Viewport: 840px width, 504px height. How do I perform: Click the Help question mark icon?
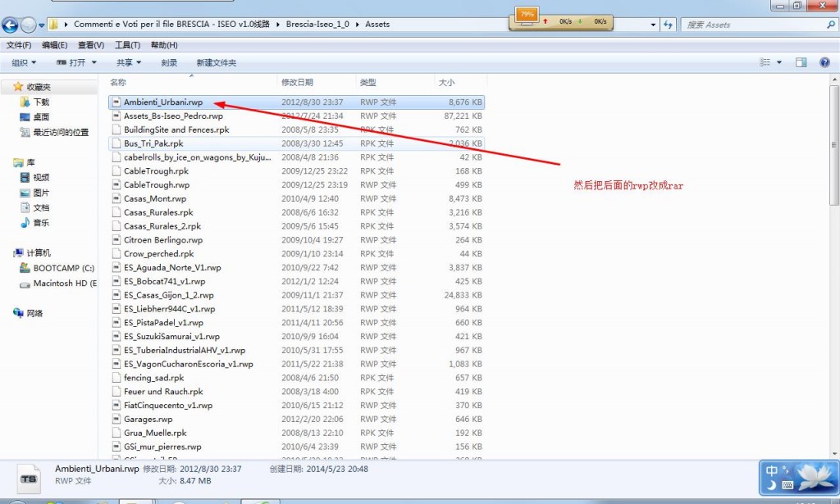[824, 62]
